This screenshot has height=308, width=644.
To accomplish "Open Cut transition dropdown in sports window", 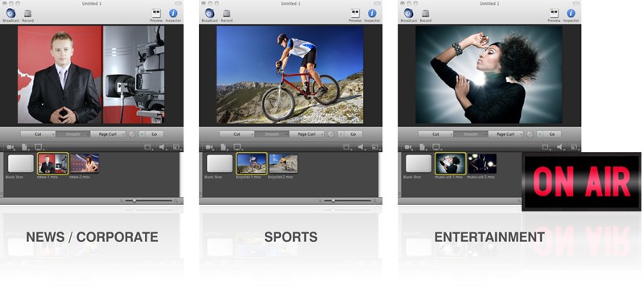I will pyautogui.click(x=237, y=134).
